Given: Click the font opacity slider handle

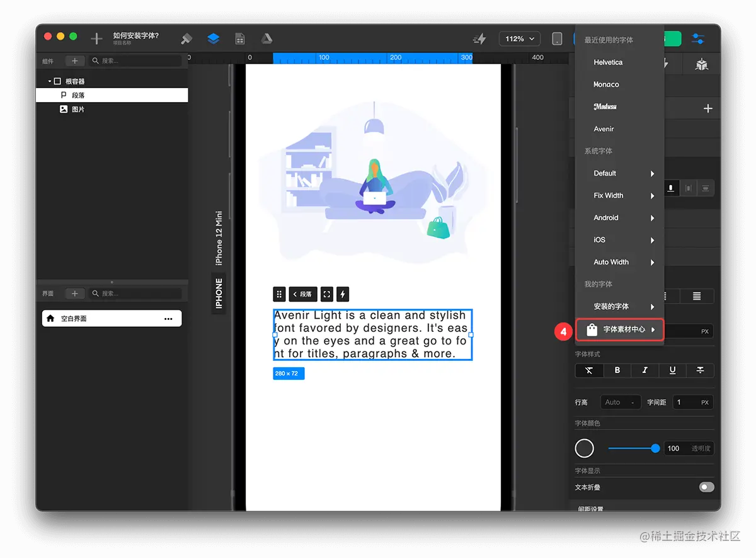Looking at the screenshot, I should tap(655, 448).
